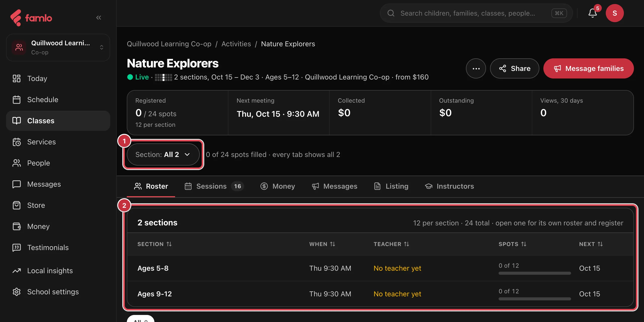Click the Ages 9-12 spots progress bar
Viewport: 644px width, 322px height.
point(535,299)
